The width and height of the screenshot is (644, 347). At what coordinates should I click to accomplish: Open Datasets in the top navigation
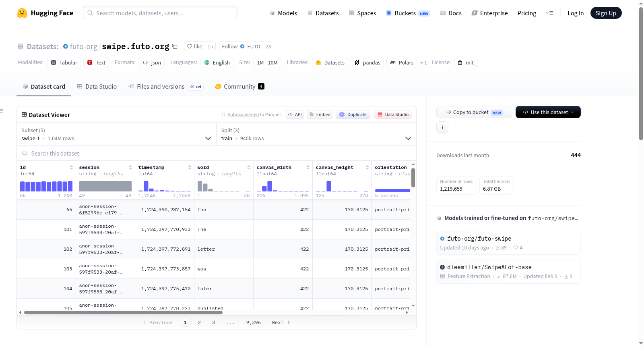click(323, 13)
